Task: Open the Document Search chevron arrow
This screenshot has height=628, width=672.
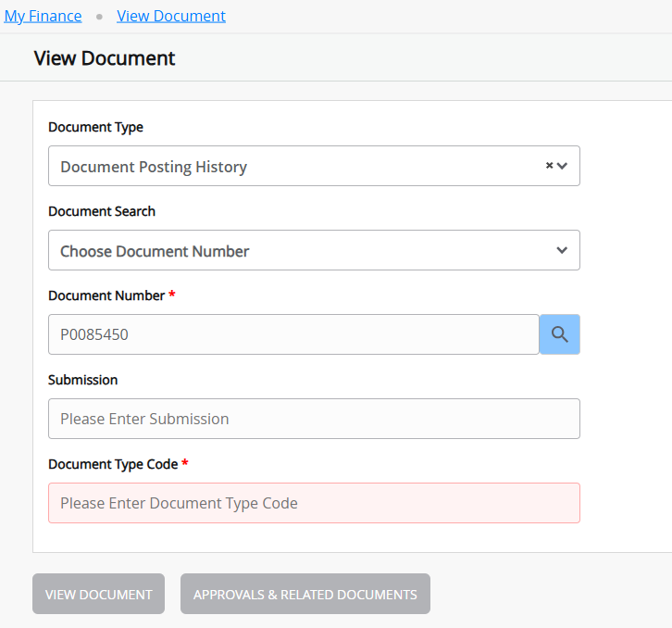Action: tap(562, 250)
